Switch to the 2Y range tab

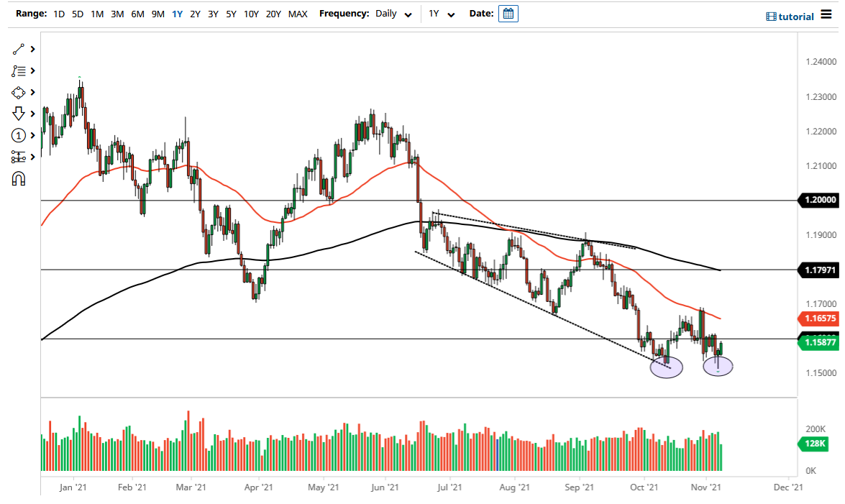coord(195,14)
